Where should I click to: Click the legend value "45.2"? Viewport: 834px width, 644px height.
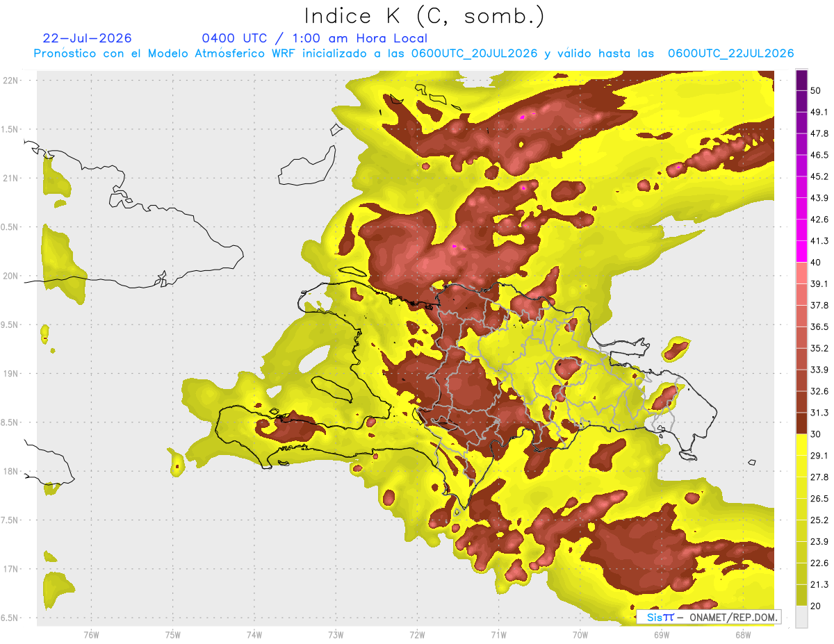point(820,176)
